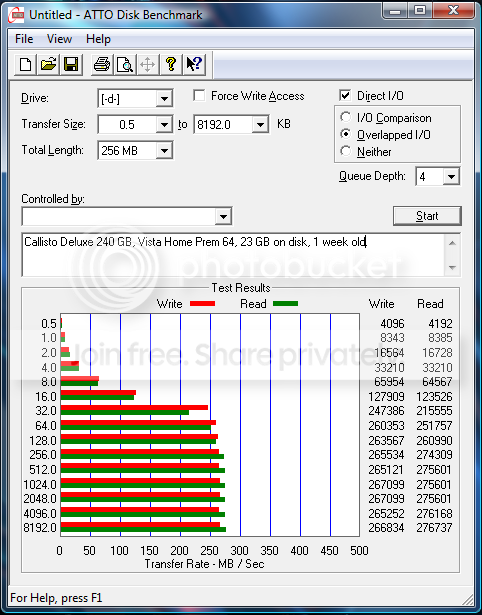Open the Queue Depth dropdown
This screenshot has width=482, height=615.
click(x=451, y=176)
